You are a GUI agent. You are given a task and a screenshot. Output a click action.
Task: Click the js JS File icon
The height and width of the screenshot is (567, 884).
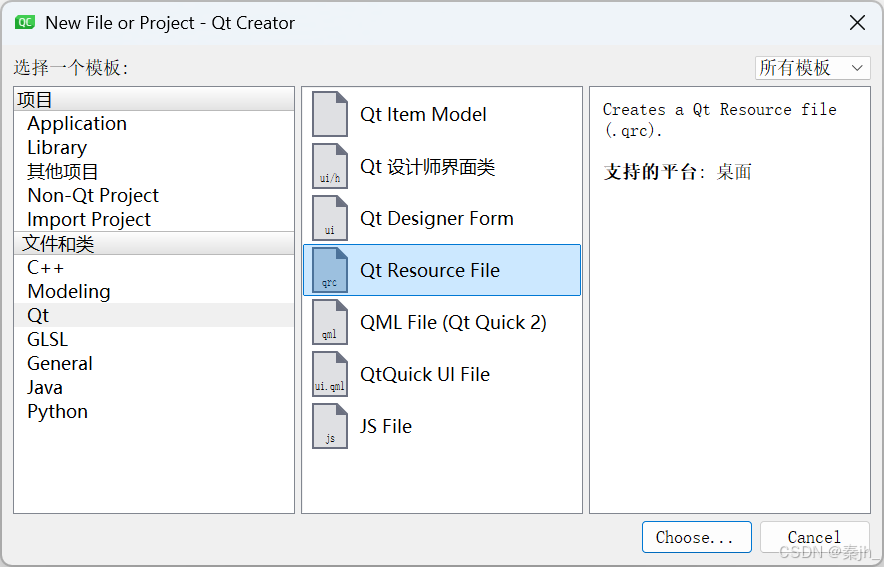[330, 426]
